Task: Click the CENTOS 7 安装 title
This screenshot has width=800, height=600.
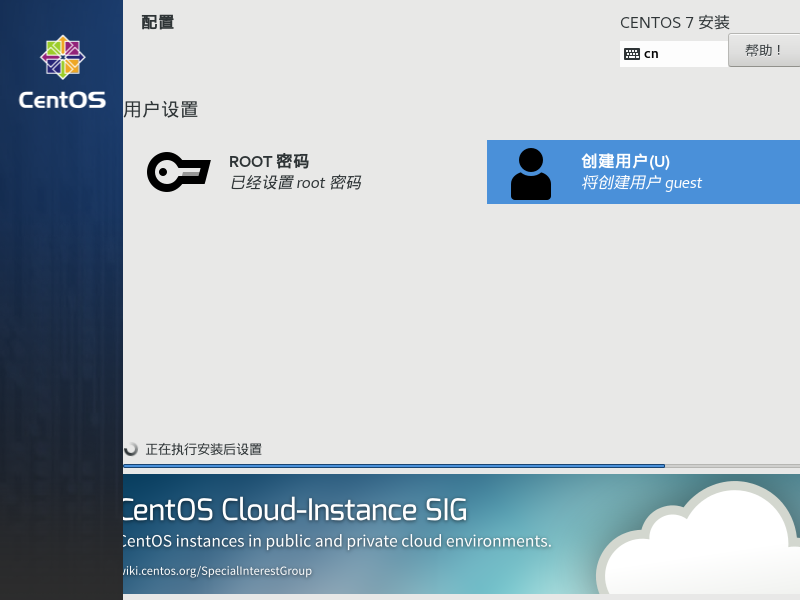Action: point(675,22)
